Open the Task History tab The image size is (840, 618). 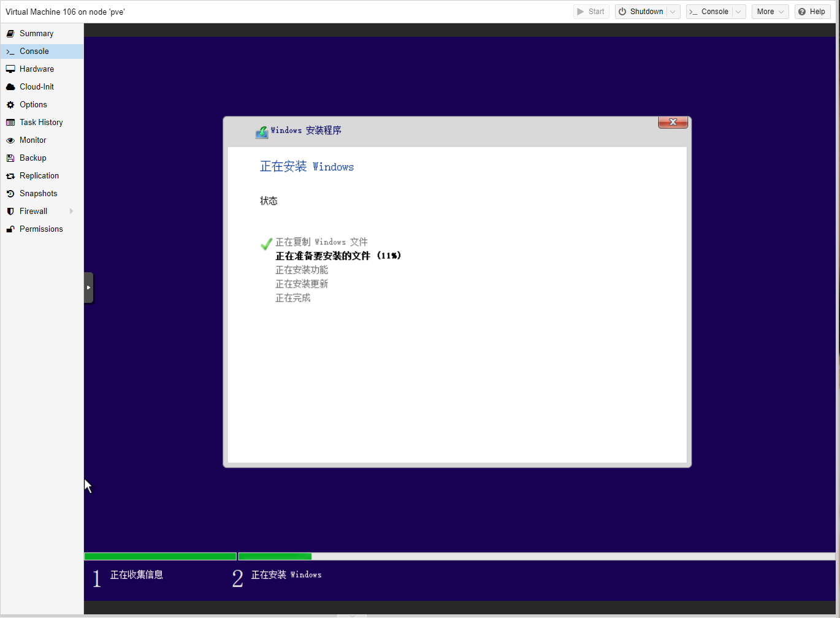pyautogui.click(x=41, y=123)
